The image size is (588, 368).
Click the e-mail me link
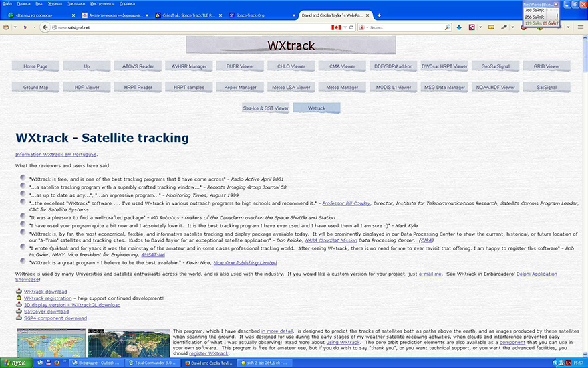[430, 274]
